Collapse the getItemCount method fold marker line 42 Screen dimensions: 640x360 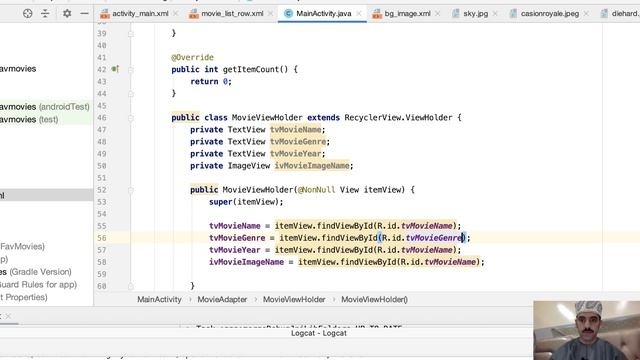[x=131, y=70]
